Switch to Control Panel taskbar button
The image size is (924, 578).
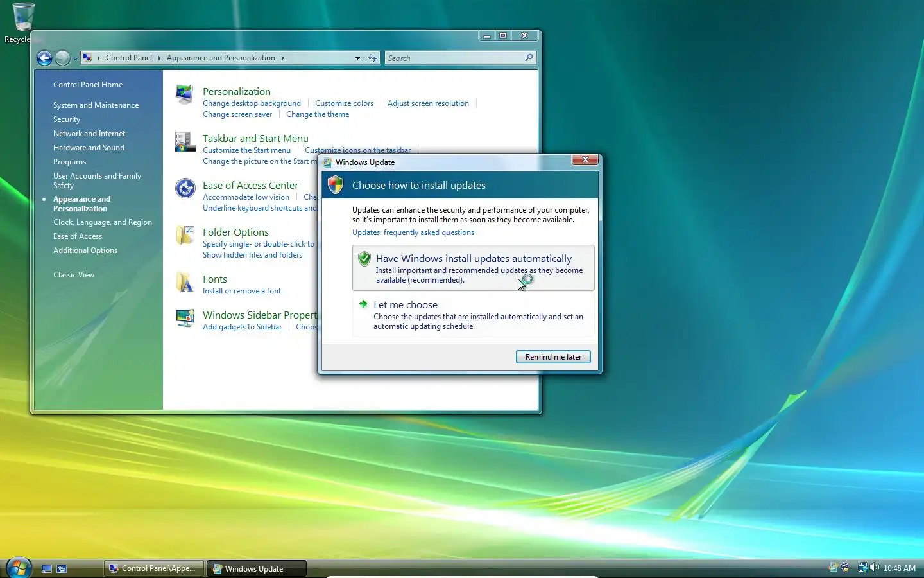[x=154, y=568]
